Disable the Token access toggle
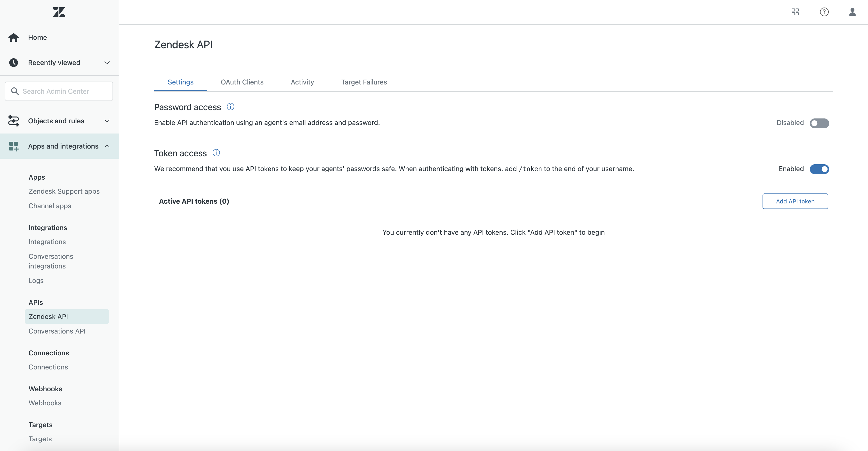 tap(819, 169)
